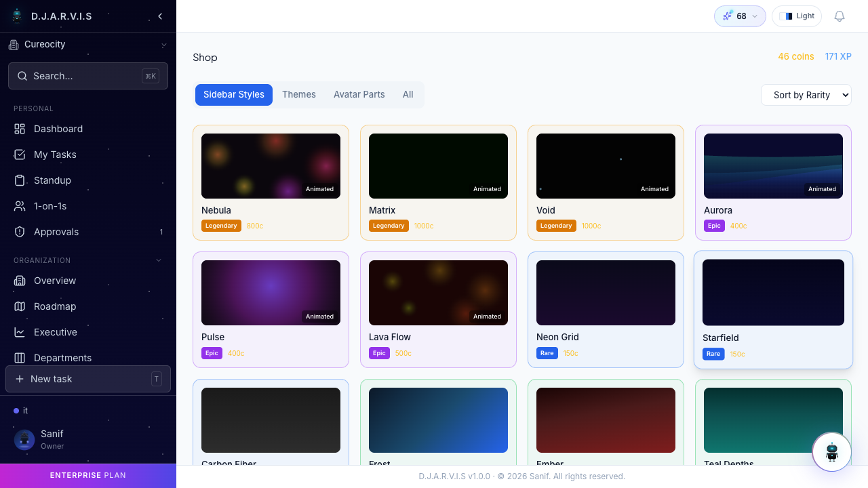Select the Neon Grid style preview
This screenshot has width=868, height=488.
[606, 293]
